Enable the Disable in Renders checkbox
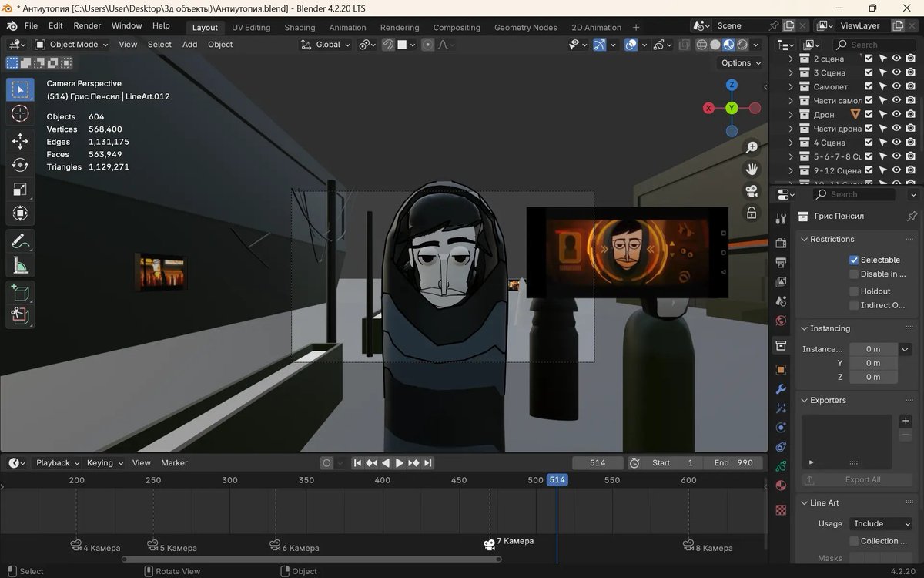The width and height of the screenshot is (924, 578). coord(853,274)
